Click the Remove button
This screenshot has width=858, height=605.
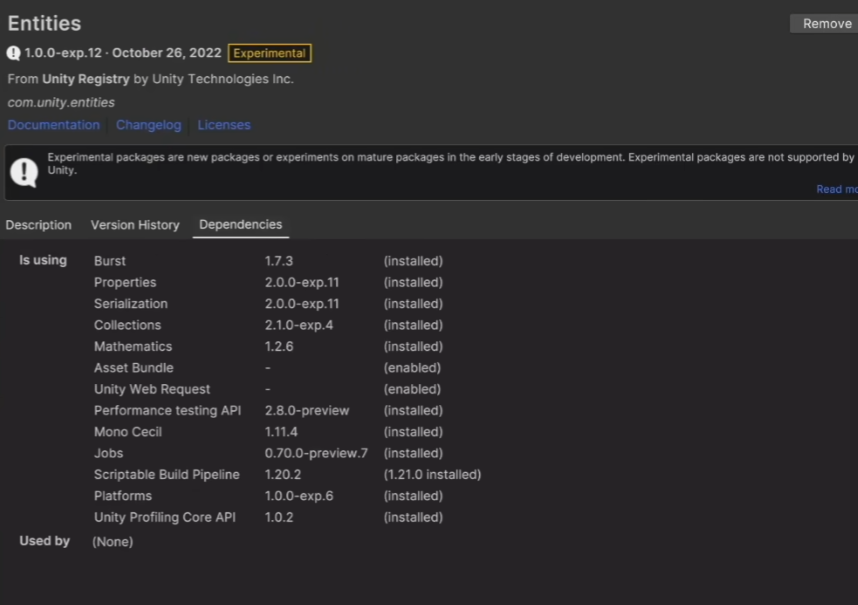pyautogui.click(x=825, y=24)
